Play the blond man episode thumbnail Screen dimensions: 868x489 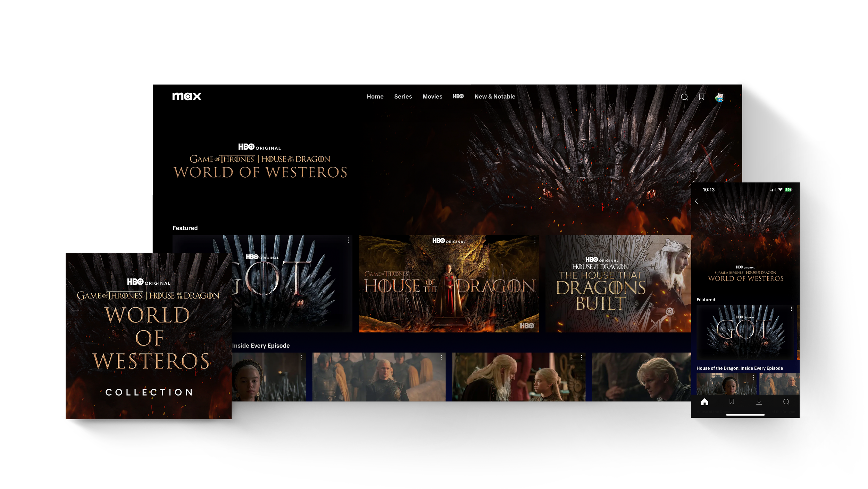(x=641, y=377)
